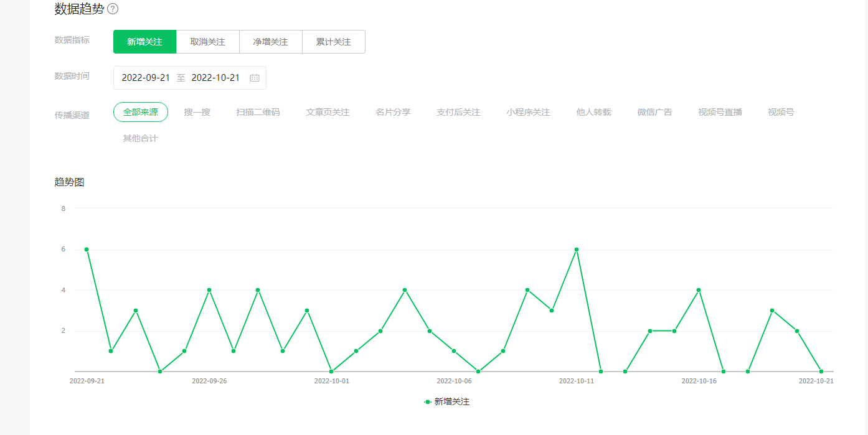Click the 数据指标 label
Screen dimensions: 868x435
click(72, 40)
